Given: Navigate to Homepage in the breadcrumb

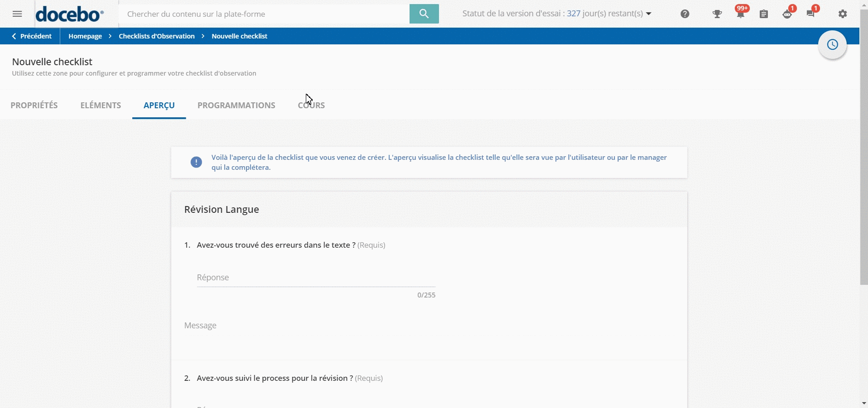Looking at the screenshot, I should (x=85, y=36).
